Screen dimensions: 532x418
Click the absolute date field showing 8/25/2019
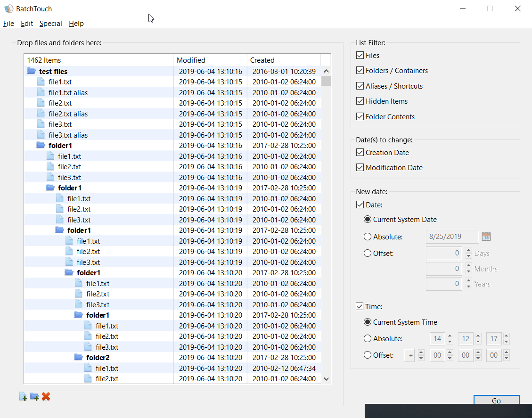[452, 237]
